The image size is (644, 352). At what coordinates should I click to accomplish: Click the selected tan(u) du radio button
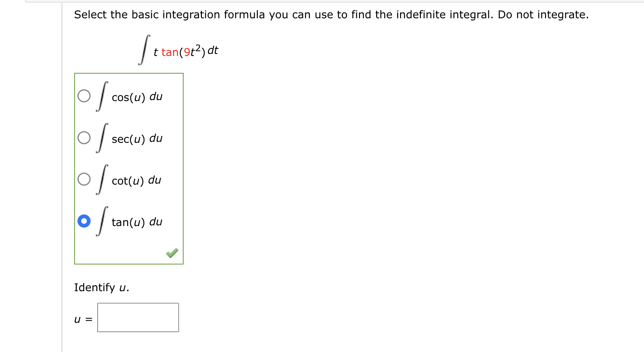84,221
